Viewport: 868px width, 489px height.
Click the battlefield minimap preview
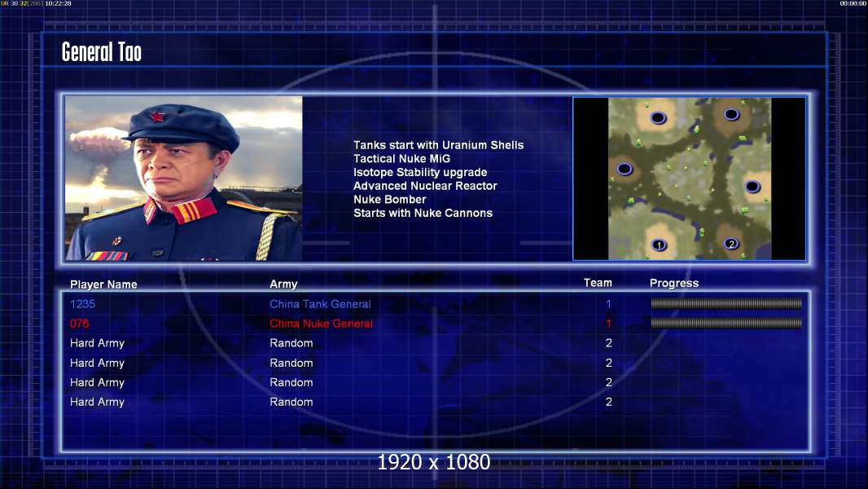689,178
